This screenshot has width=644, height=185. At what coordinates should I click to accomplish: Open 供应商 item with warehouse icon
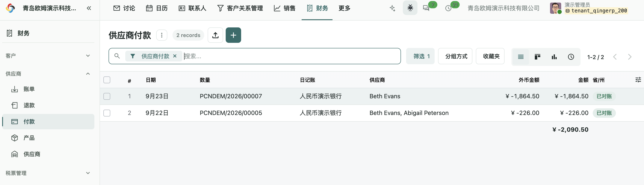[x=48, y=154]
